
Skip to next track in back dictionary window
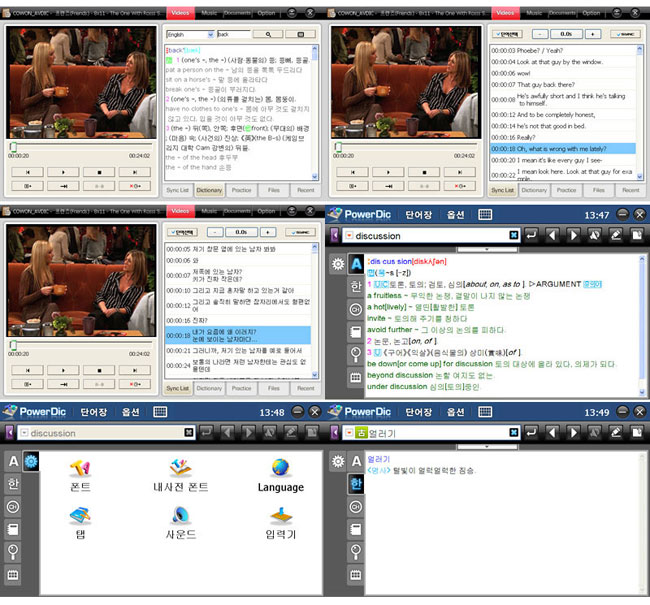pyautogui.click(x=135, y=172)
